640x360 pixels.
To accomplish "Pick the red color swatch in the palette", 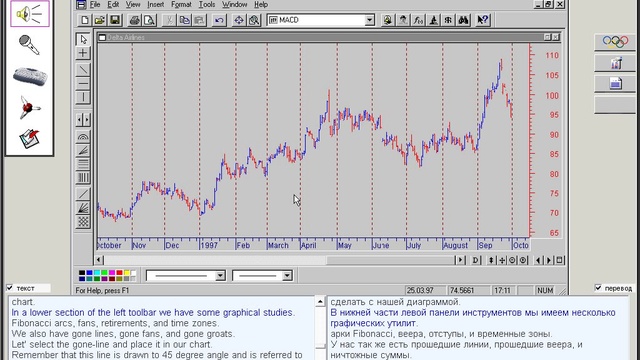I will (x=119, y=273).
